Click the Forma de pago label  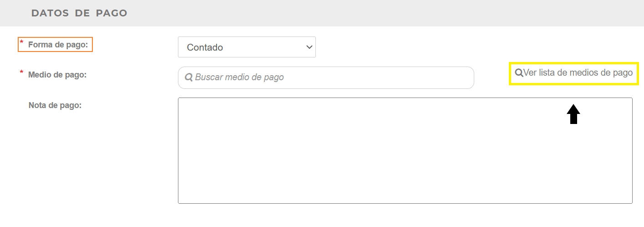58,45
